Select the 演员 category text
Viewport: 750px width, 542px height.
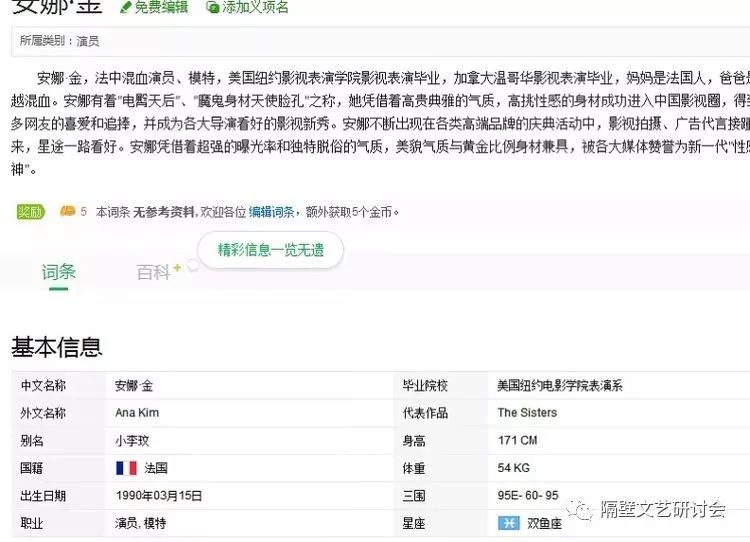point(88,41)
